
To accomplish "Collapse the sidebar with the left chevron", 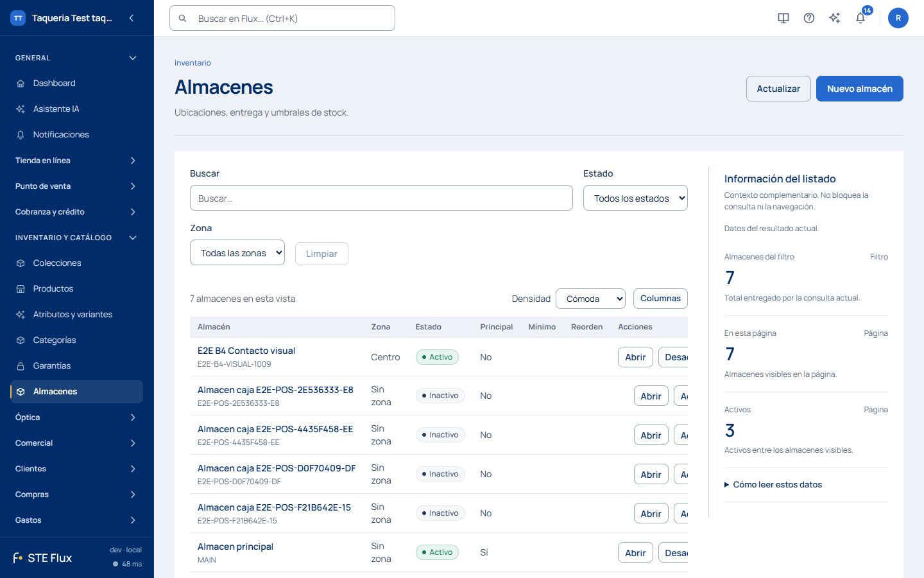I will coord(132,18).
